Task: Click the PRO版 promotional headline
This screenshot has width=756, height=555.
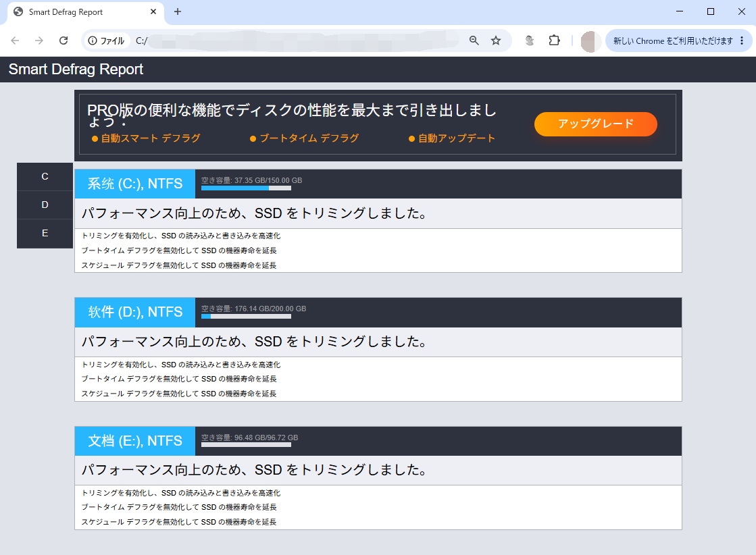Action: click(292, 115)
